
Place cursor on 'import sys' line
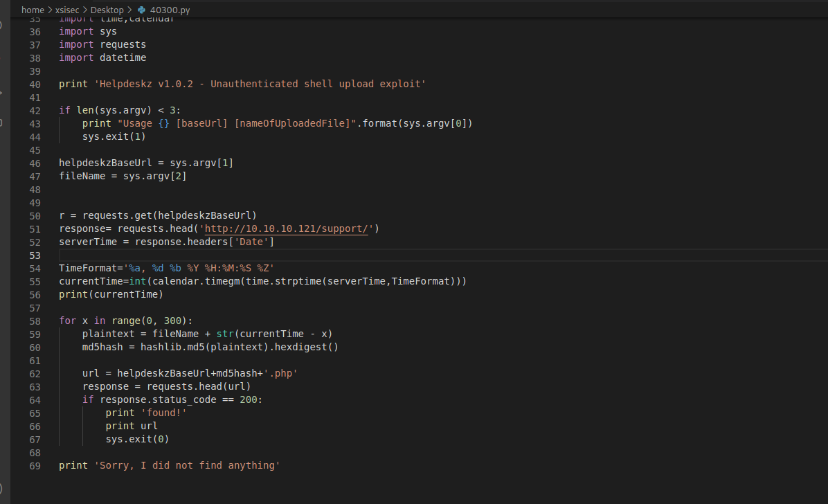pos(88,31)
